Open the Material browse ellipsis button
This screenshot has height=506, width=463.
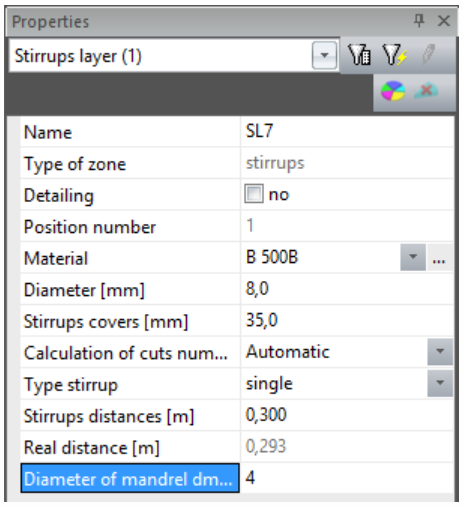[440, 257]
